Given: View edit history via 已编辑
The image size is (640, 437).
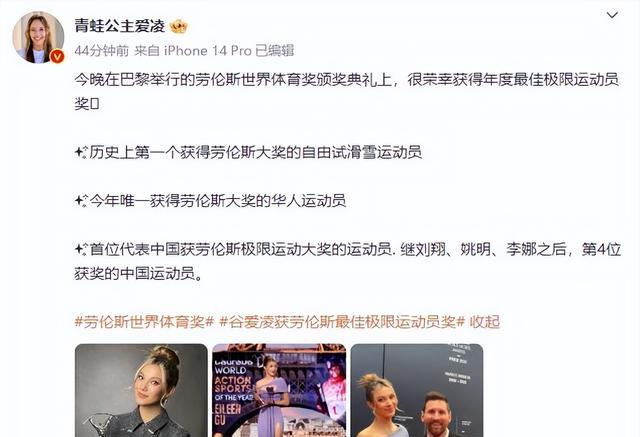Looking at the screenshot, I should [274, 51].
